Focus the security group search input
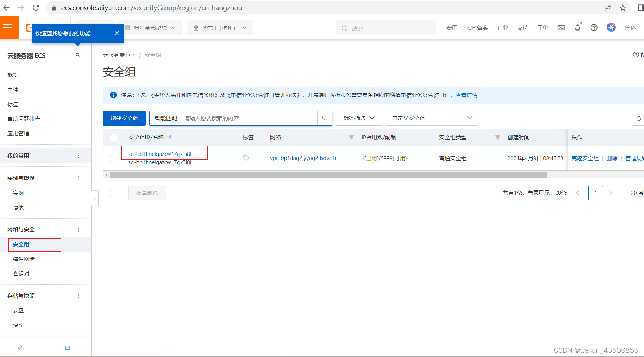This screenshot has height=357, width=644. pyautogui.click(x=249, y=118)
